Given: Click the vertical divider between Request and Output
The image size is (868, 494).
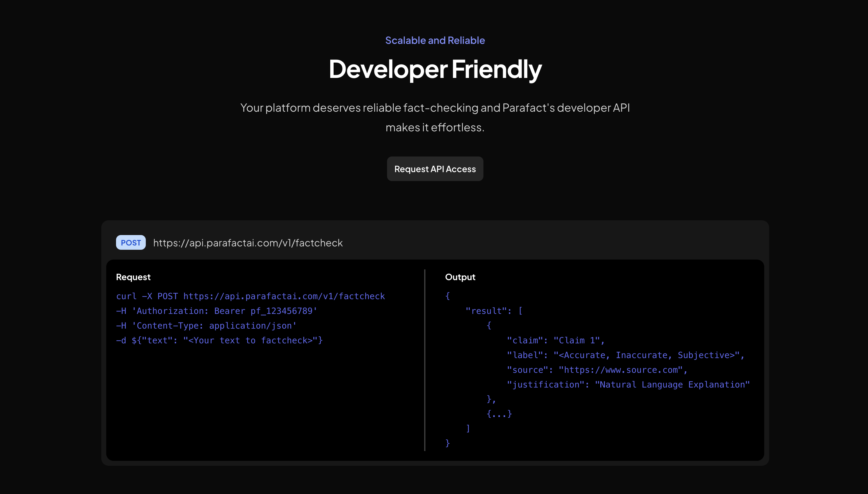Looking at the screenshot, I should (424, 360).
